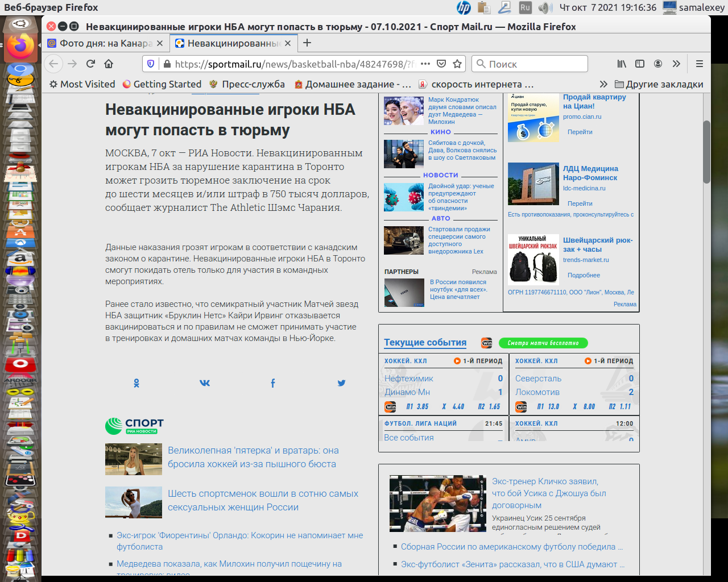Open Другие закладки folder
728x582 pixels.
659,84
